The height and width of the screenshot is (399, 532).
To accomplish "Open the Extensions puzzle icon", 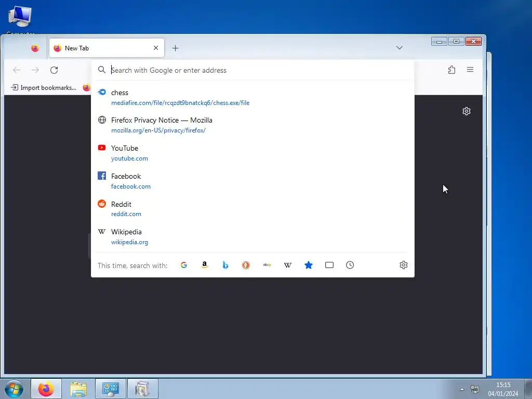I will (451, 70).
